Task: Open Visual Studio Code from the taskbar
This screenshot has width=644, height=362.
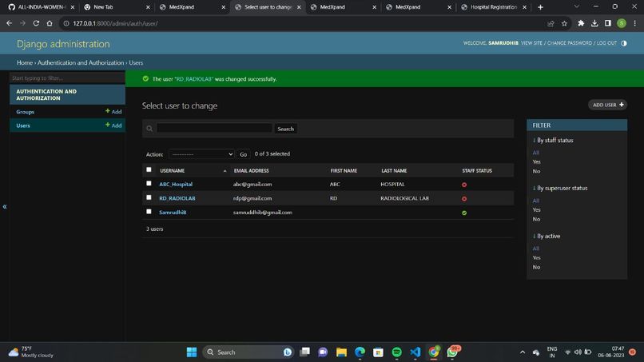Action: (x=415, y=352)
